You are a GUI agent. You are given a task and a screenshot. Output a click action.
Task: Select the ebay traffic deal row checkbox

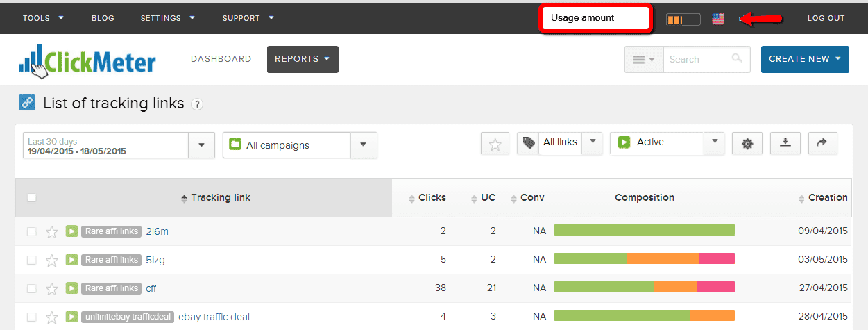(31, 317)
